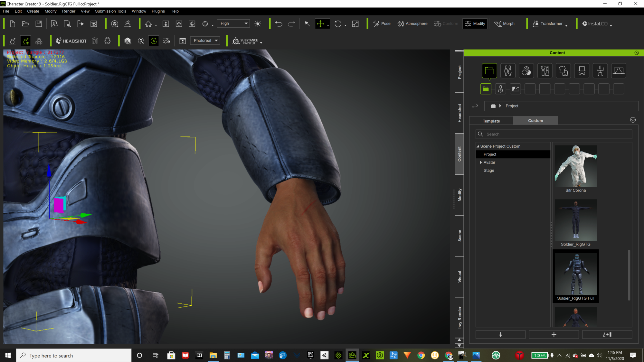
Task: Open the Photoreal shader dropdown
Action: [x=205, y=41]
